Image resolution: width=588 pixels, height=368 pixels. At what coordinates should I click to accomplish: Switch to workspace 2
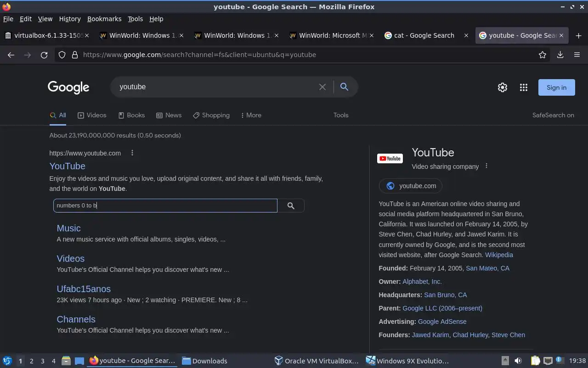31,361
